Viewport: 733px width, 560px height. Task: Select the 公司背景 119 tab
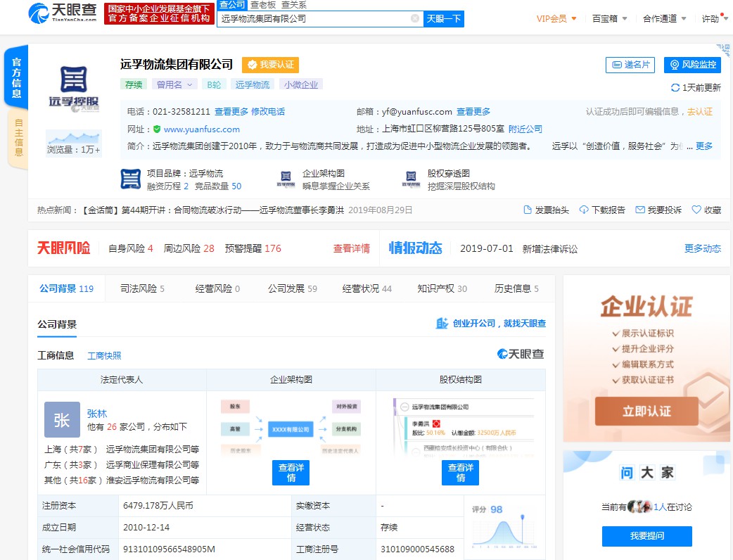pyautogui.click(x=66, y=288)
